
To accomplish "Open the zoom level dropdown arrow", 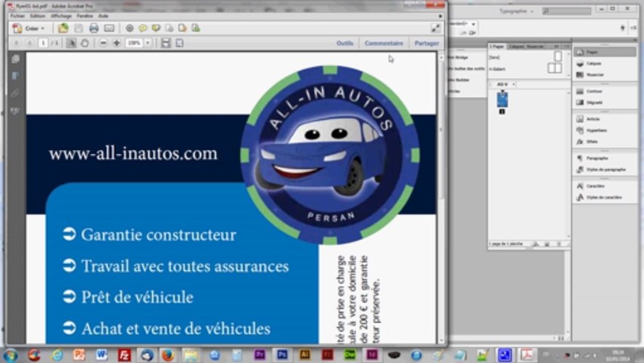I will [148, 43].
